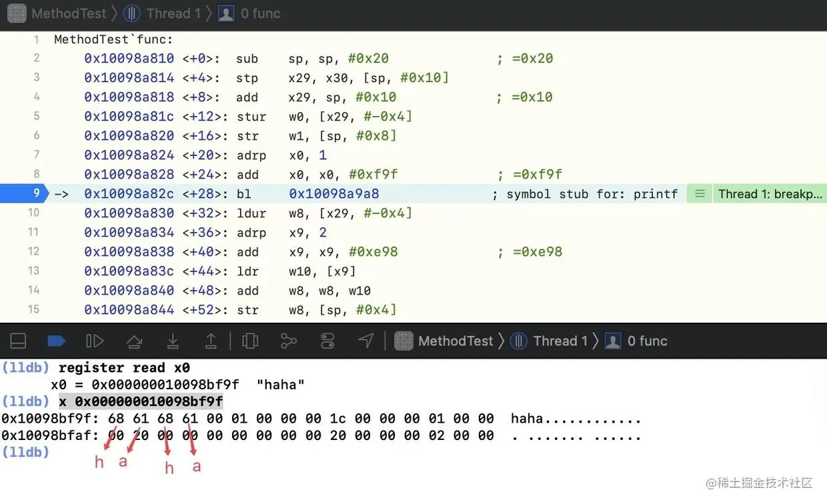Click 'ldur' instruction on line 10

[251, 213]
